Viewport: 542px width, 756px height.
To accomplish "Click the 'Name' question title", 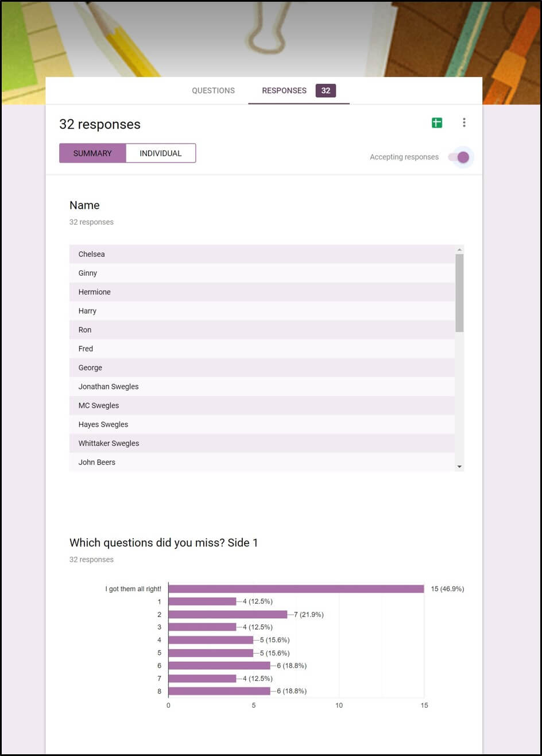I will tap(84, 205).
